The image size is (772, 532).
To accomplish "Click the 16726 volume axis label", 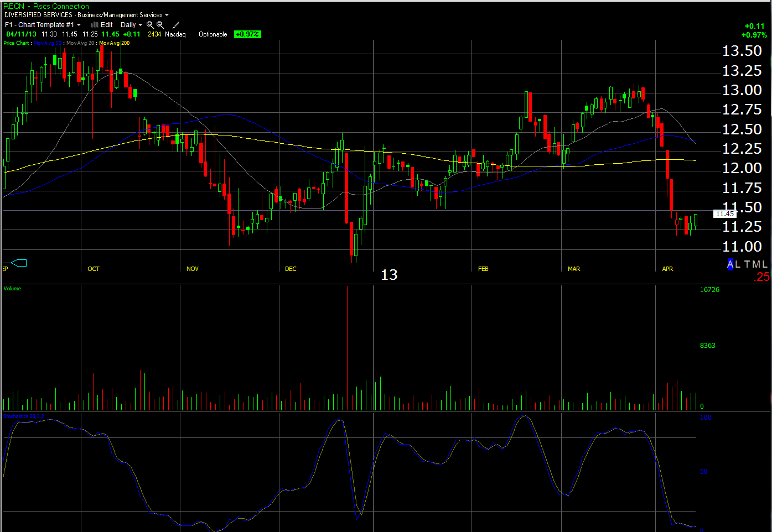I will pyautogui.click(x=709, y=290).
